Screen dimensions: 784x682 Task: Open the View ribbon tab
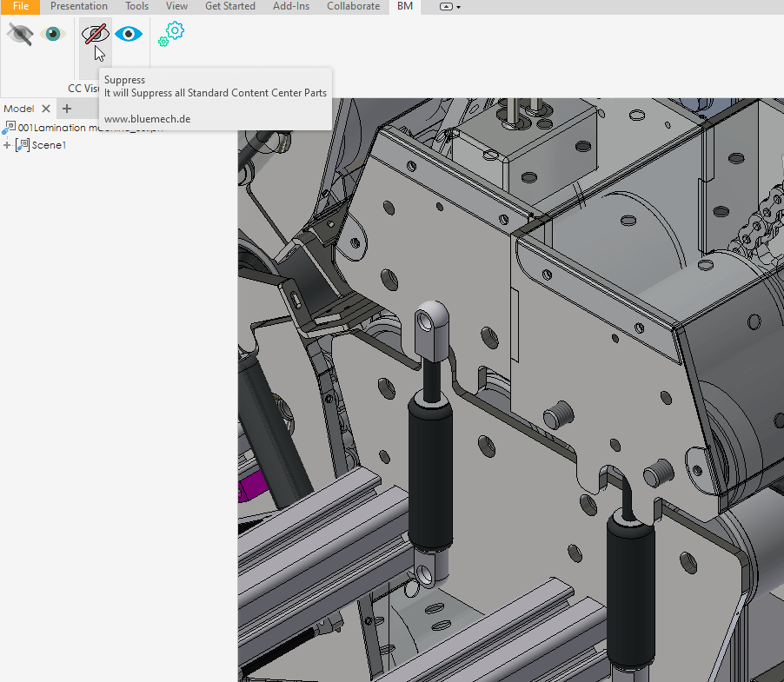click(x=176, y=6)
